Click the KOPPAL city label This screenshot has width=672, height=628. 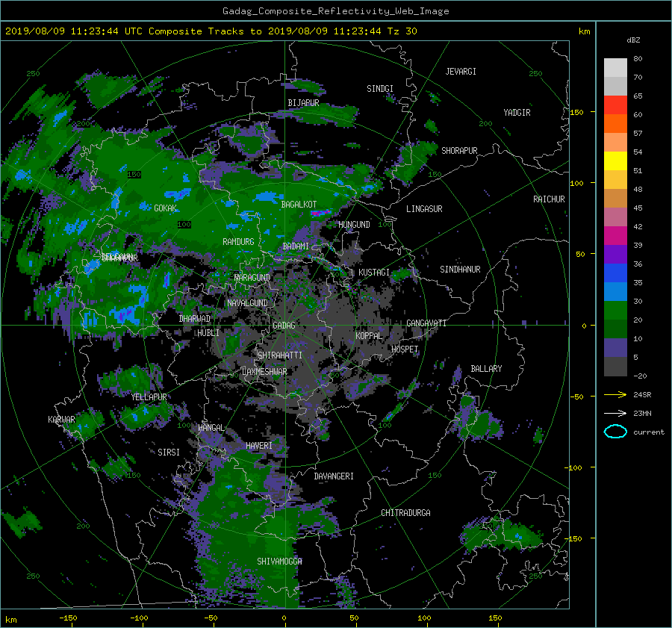(369, 336)
